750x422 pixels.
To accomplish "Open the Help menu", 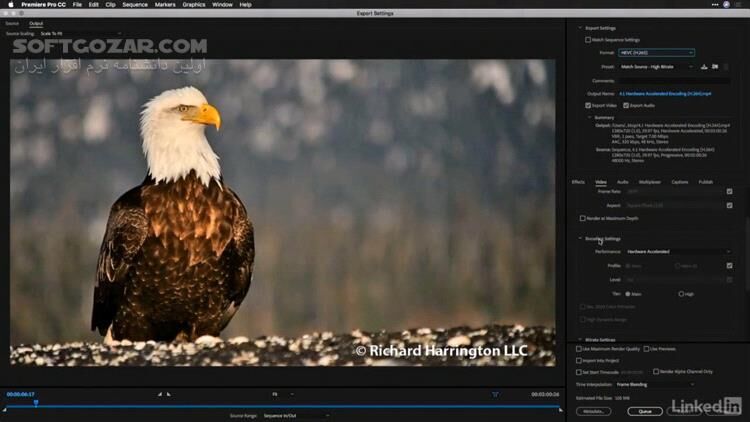I will pyautogui.click(x=245, y=4).
